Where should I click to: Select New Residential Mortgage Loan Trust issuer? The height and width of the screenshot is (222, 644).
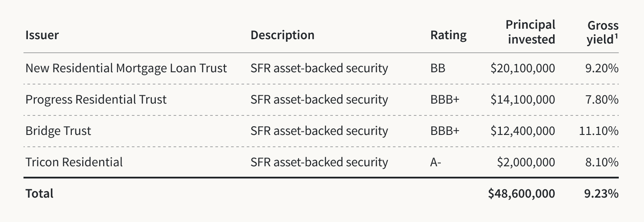pyautogui.click(x=126, y=68)
